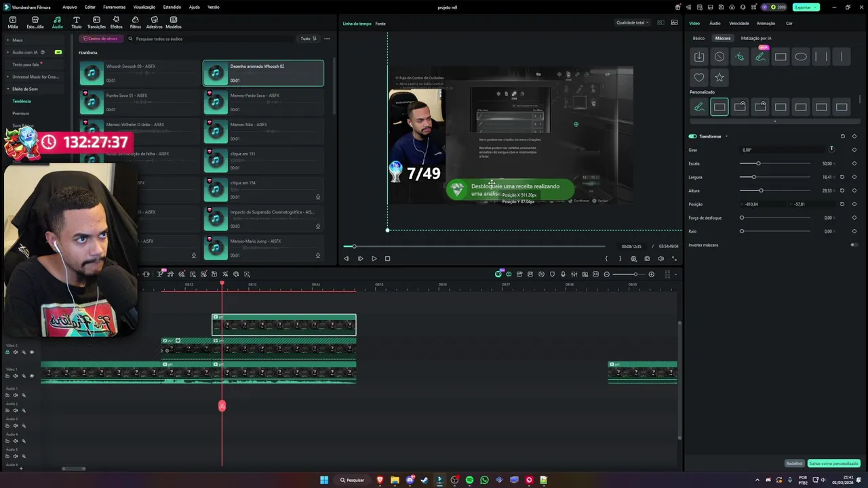The width and height of the screenshot is (868, 488).
Task: Toggle visibility of Vídeo 1 track
Action: pyautogui.click(x=31, y=375)
